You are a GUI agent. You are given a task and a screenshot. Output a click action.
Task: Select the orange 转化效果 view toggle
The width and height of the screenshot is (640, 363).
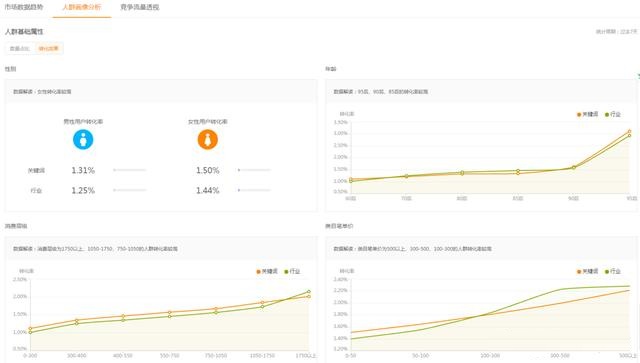[x=49, y=49]
